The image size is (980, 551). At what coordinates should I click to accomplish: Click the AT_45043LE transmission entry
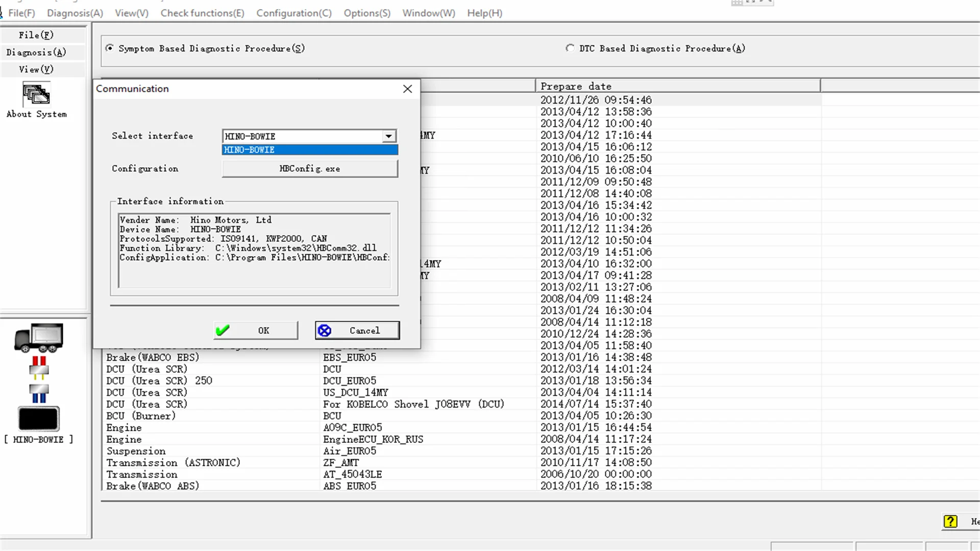point(352,474)
